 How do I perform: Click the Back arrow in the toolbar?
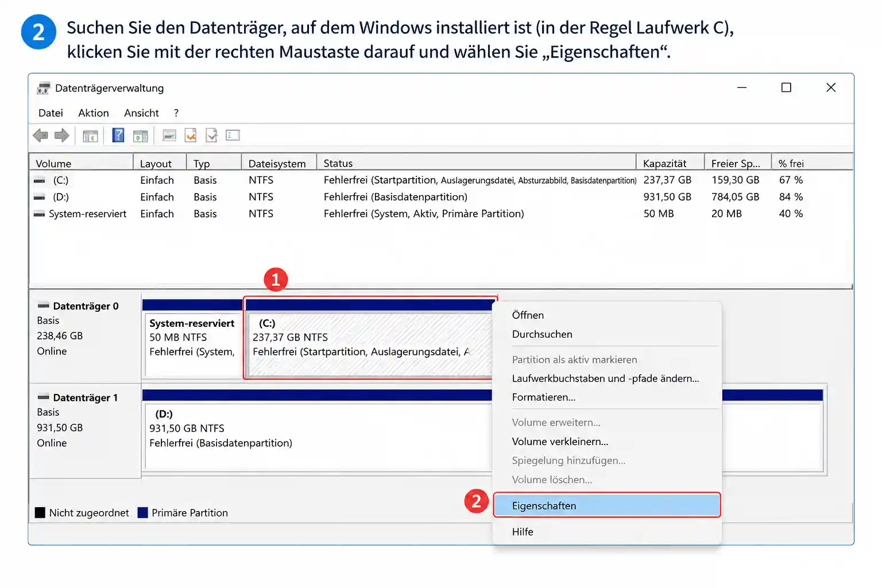40,136
